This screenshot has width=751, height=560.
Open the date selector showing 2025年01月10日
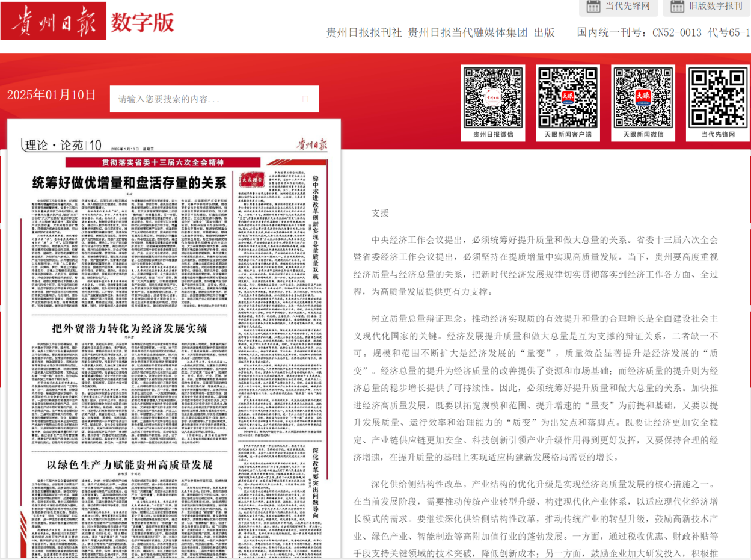52,95
